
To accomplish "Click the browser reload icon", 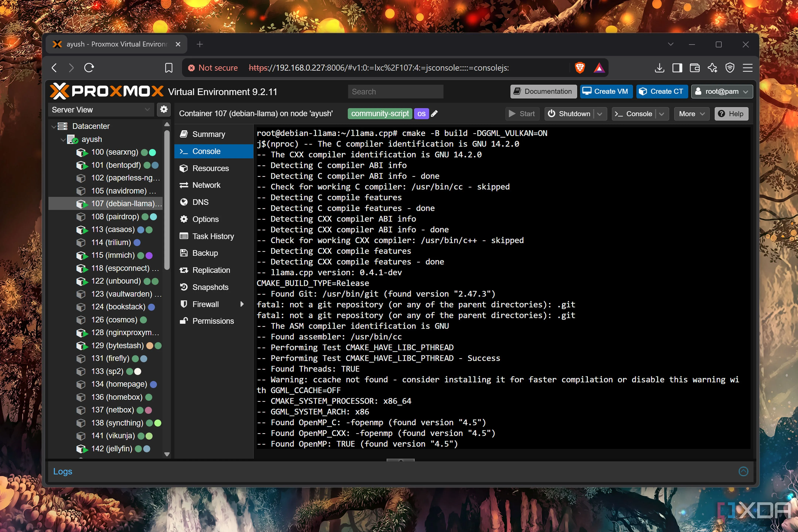I will pos(89,68).
